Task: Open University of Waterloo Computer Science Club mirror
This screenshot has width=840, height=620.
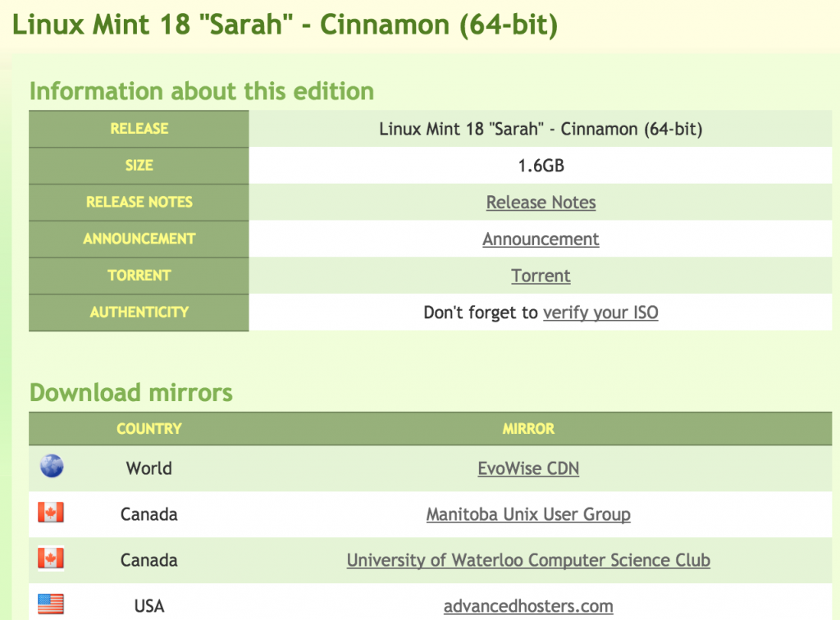Action: coord(528,560)
